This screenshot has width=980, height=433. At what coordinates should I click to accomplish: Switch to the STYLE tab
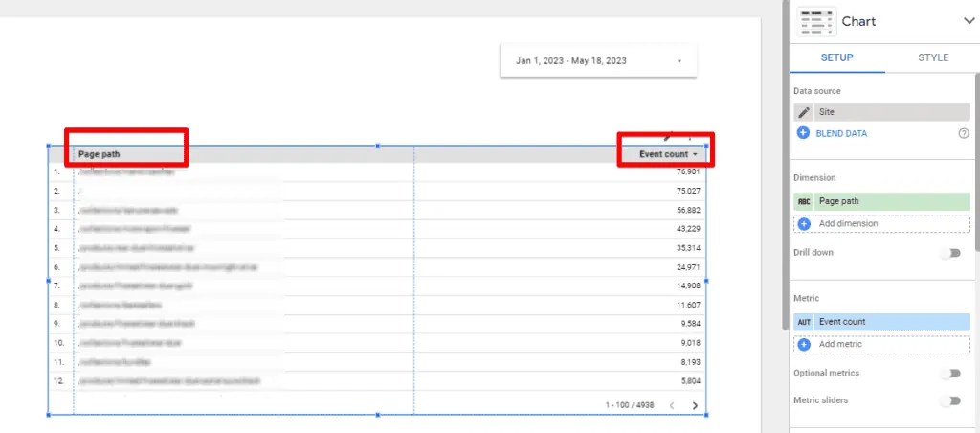point(932,57)
